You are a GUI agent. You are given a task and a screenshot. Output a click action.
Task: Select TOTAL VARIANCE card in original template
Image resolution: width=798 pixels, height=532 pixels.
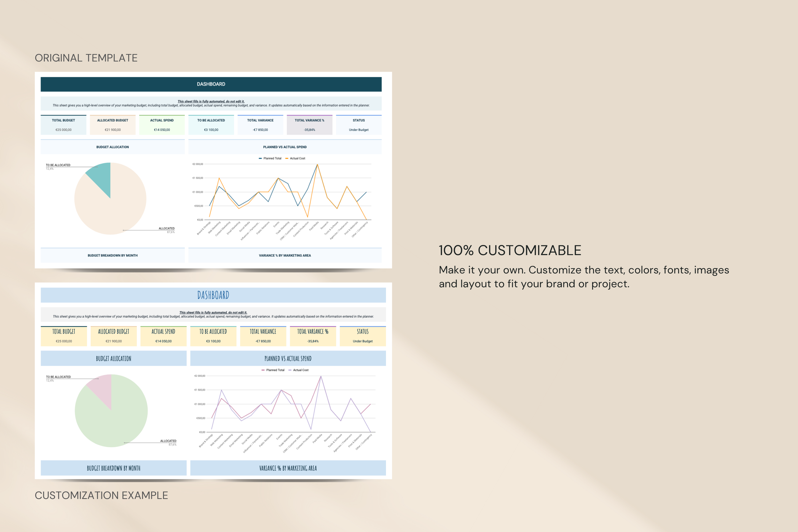tap(260, 125)
